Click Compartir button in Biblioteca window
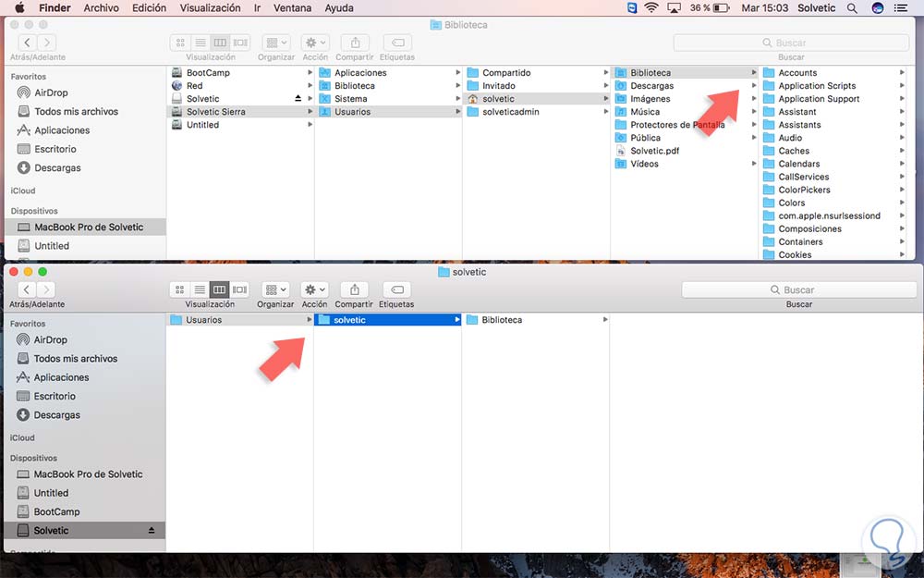This screenshot has width=924, height=578. pos(355,43)
